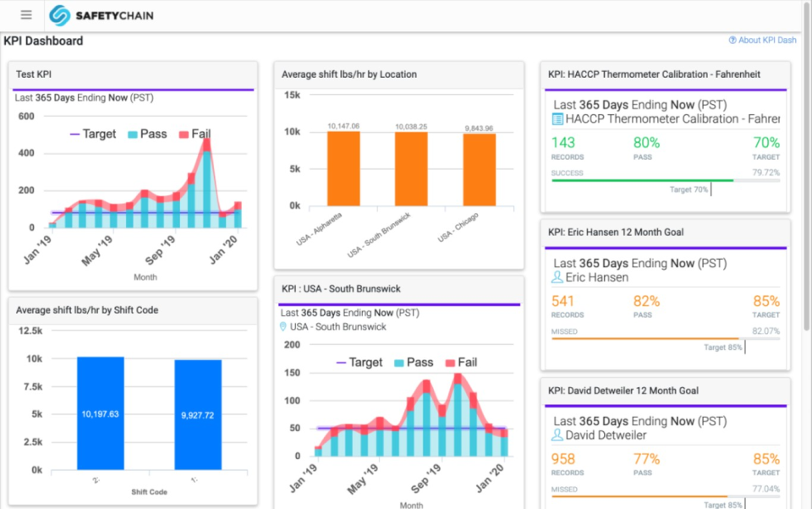
Task: Click the 541 records value
Action: point(563,301)
